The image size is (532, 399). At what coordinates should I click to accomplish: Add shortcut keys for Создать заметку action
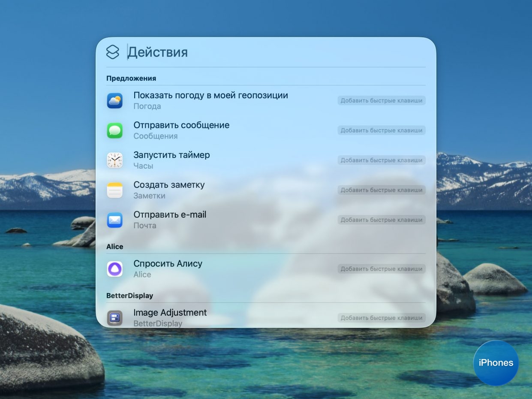click(x=382, y=190)
